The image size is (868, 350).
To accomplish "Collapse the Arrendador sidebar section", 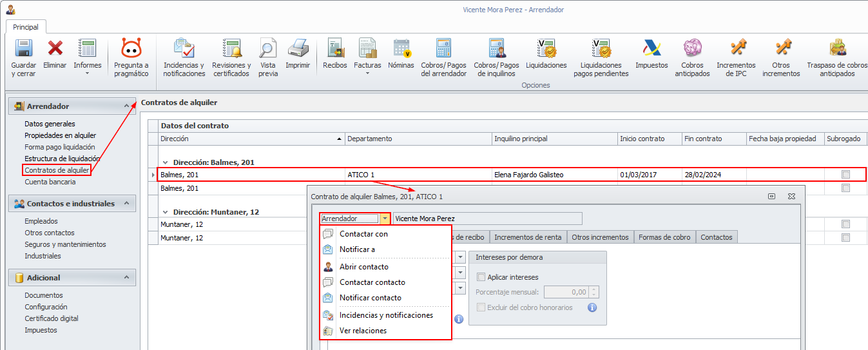I will [126, 106].
